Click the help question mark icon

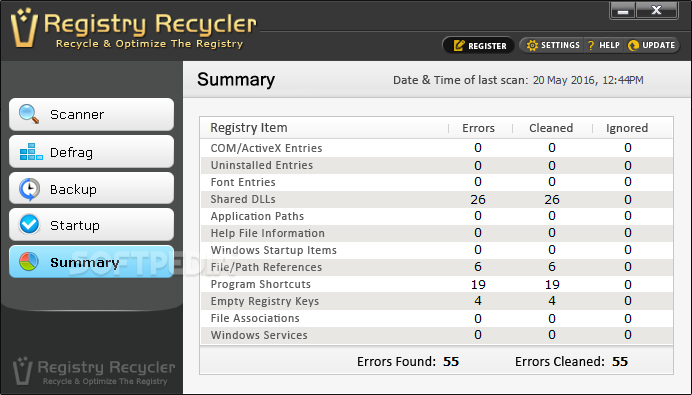[591, 45]
